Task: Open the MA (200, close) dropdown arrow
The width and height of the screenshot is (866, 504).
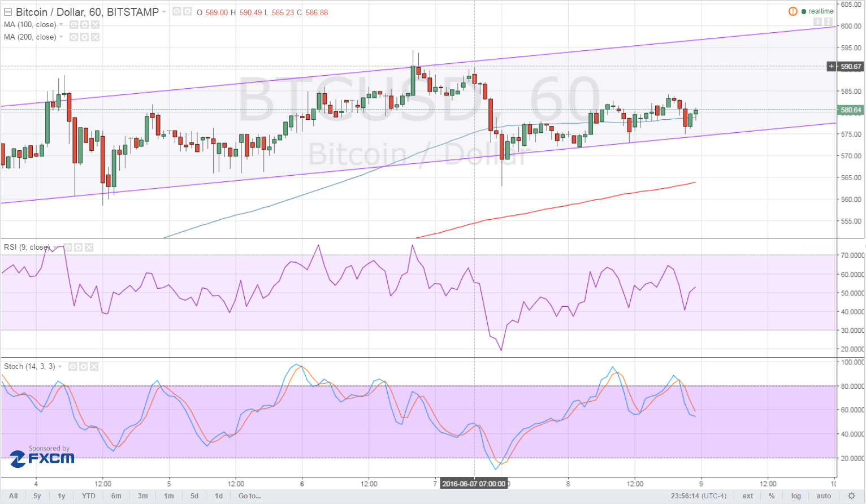Action: [x=61, y=37]
